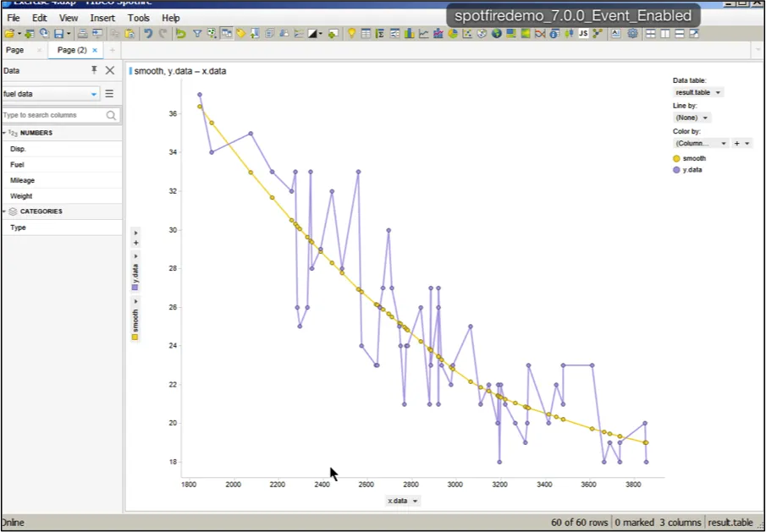Viewport: 766px width, 532px height.
Task: Click the Save disk icon in toolbar
Action: click(58, 34)
